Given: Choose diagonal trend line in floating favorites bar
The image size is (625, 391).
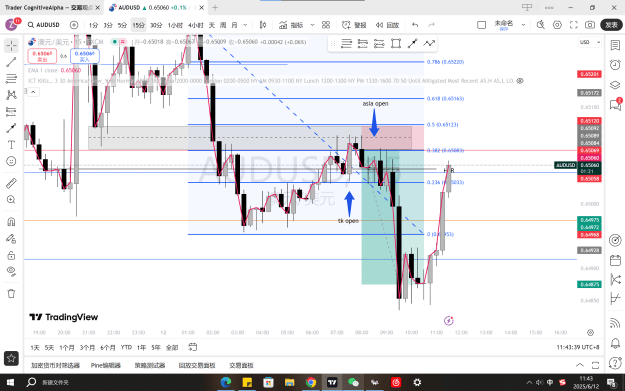Looking at the screenshot, I should [x=412, y=43].
